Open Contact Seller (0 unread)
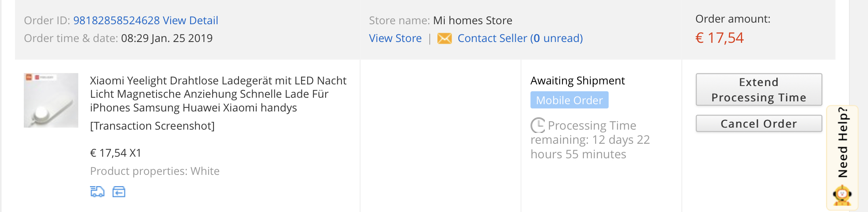The image size is (868, 212). (x=520, y=38)
